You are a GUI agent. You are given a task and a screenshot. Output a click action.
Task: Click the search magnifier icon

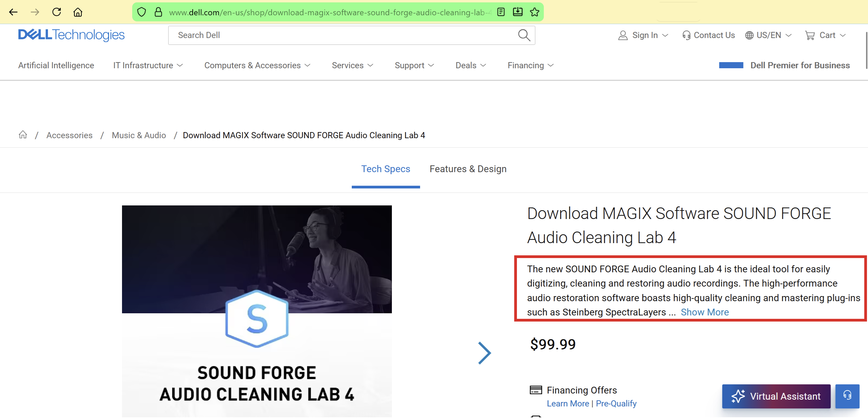524,35
